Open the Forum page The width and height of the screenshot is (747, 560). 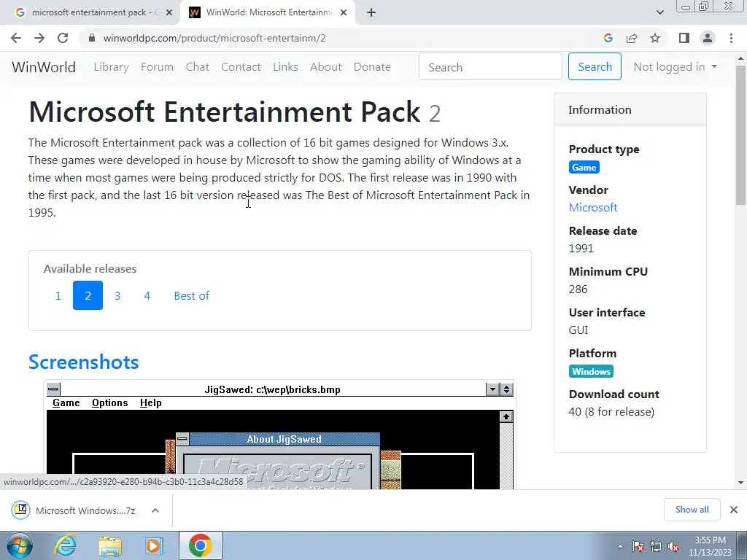(x=158, y=67)
